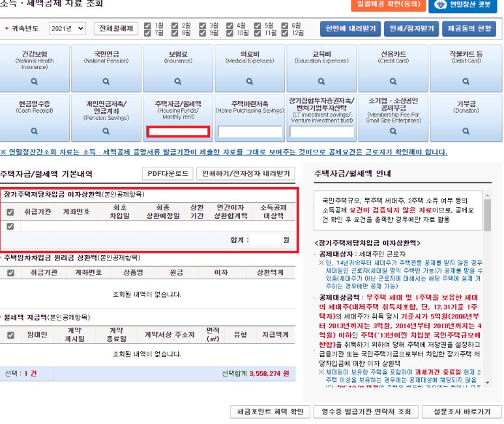Click the 임대인 column header

click(37, 335)
